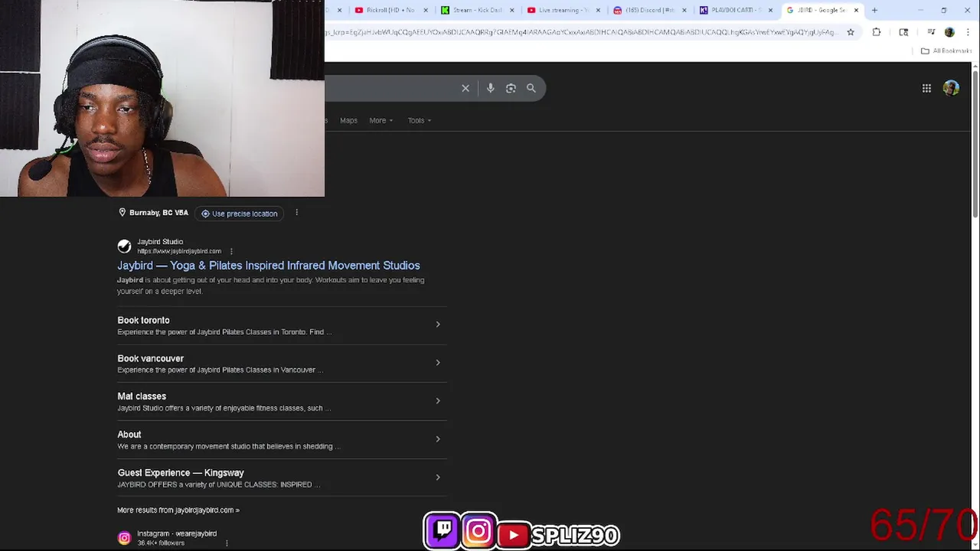980x551 pixels.
Task: Open options for Instagram result
Action: (x=227, y=543)
